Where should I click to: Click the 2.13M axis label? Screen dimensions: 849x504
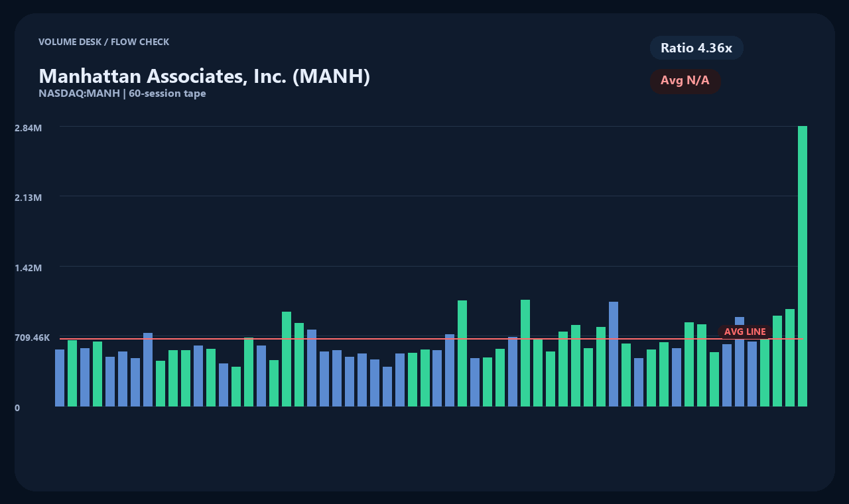point(29,198)
